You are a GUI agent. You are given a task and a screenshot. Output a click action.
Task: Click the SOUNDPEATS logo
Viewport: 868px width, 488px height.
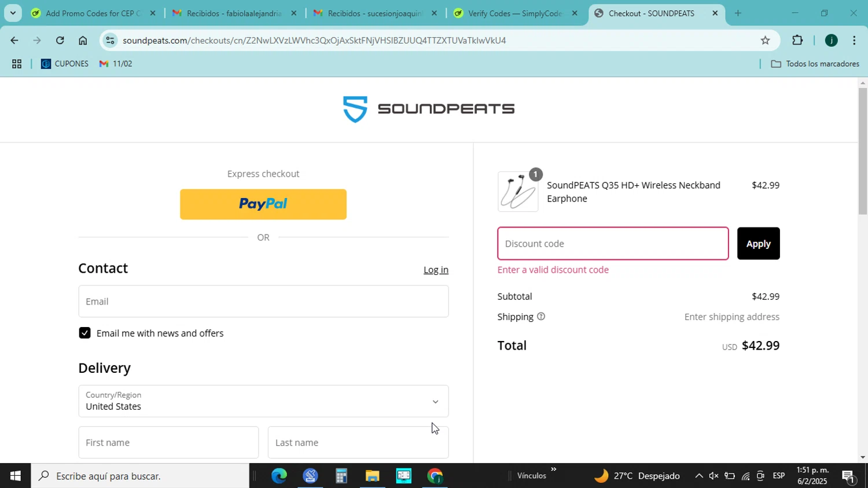point(428,109)
